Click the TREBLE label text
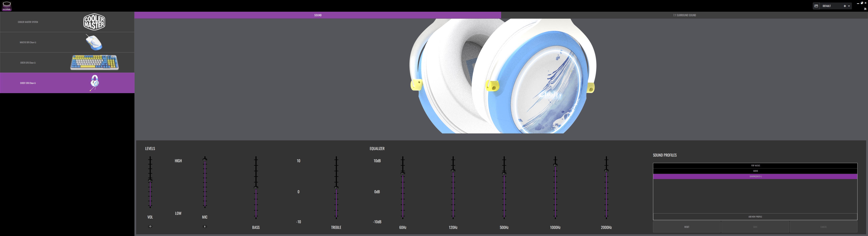Image resolution: width=868 pixels, height=236 pixels. [x=336, y=228]
